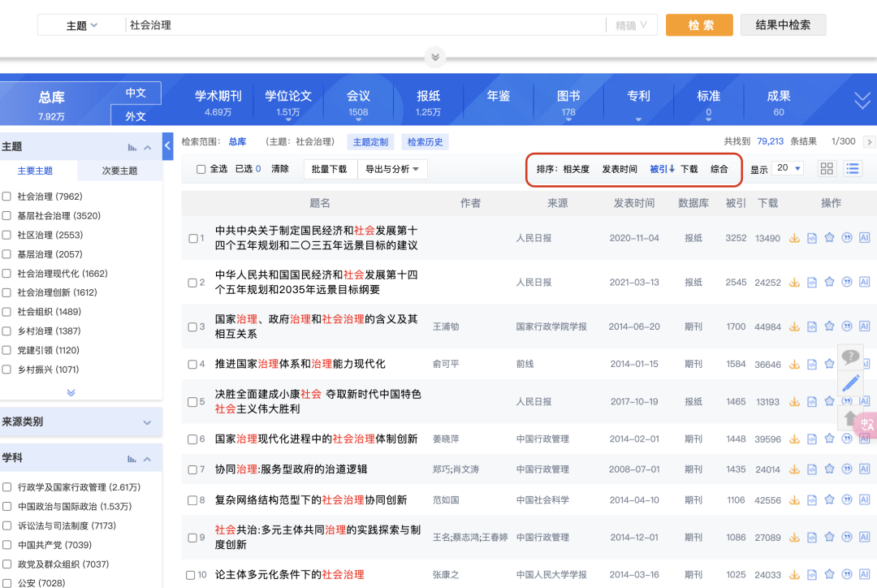
Task: Click the orange 检索 search button
Action: pos(699,25)
